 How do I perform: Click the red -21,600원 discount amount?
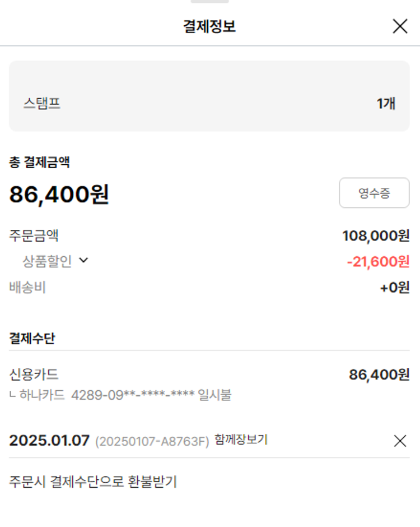(x=378, y=261)
